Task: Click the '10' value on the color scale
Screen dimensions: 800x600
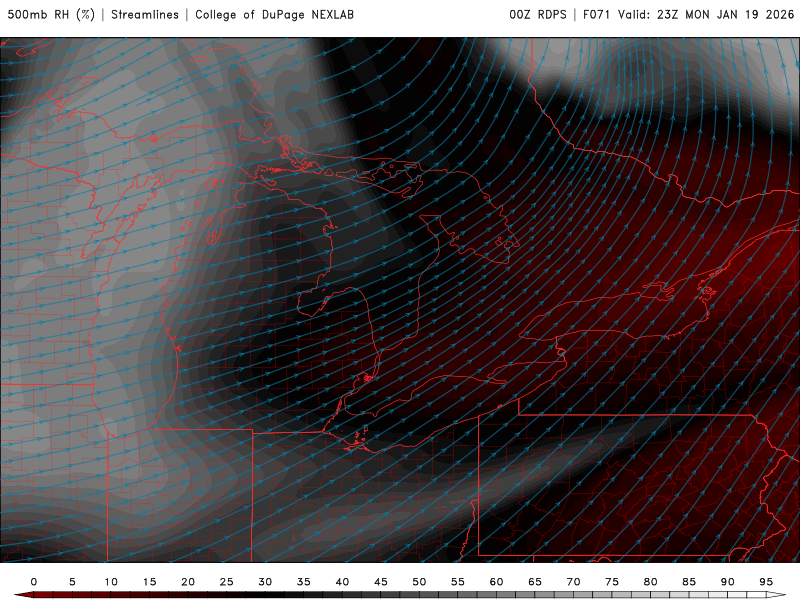Action: tap(111, 582)
